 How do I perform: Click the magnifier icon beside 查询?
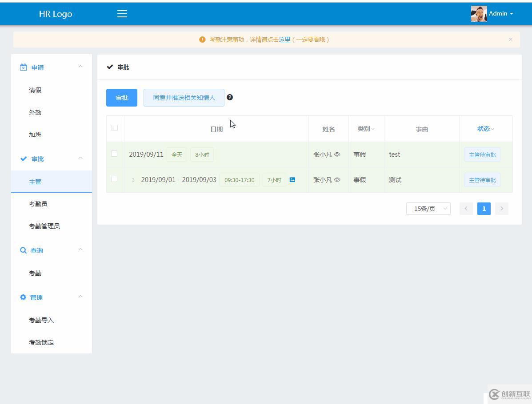point(24,250)
